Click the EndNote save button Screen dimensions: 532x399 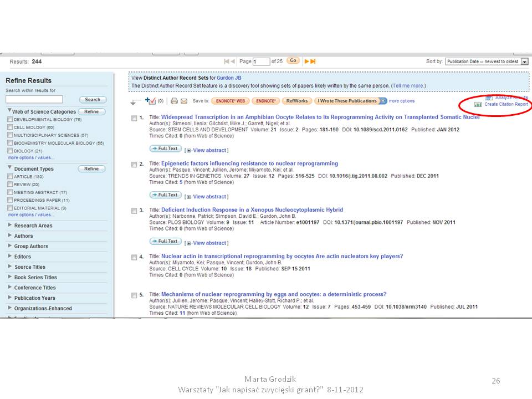click(x=265, y=101)
